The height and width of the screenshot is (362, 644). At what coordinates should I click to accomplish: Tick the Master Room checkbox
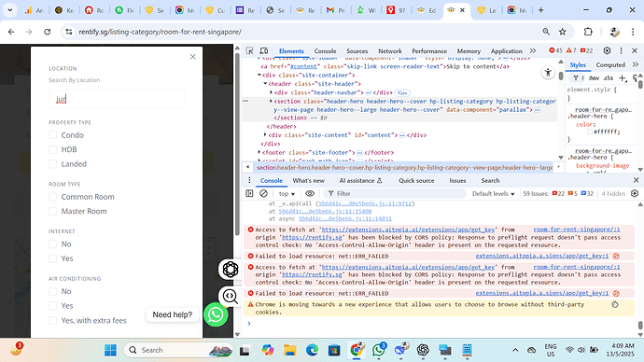(x=52, y=211)
